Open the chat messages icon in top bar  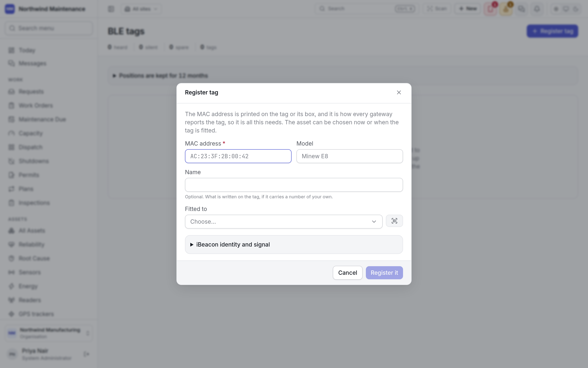(x=521, y=9)
